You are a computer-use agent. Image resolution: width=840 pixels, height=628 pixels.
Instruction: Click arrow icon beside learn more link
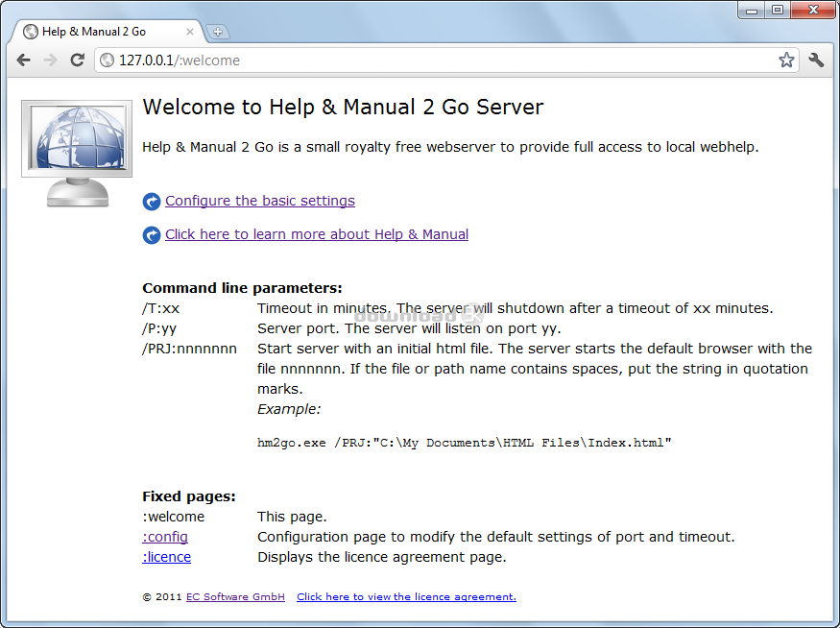(152, 234)
